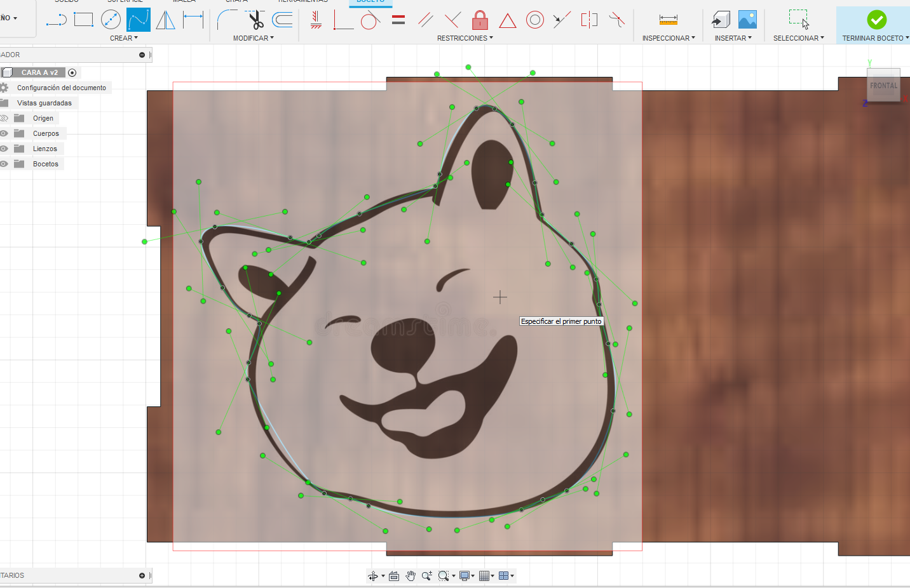
Task: Apply the Midpoint triangle constraint
Action: (507, 20)
